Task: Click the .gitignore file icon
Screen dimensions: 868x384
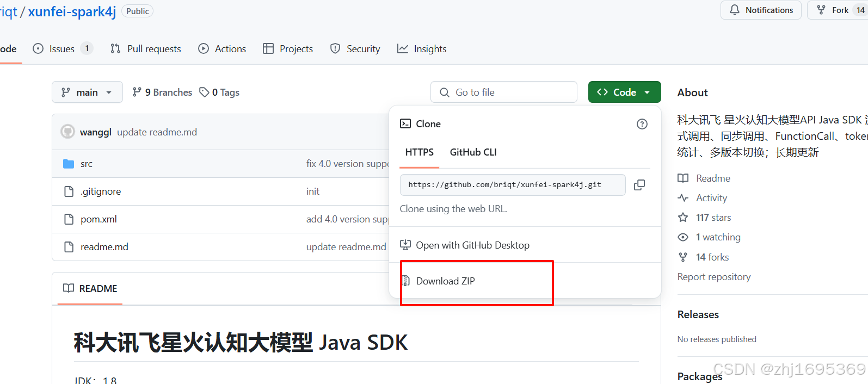Action: pyautogui.click(x=69, y=191)
